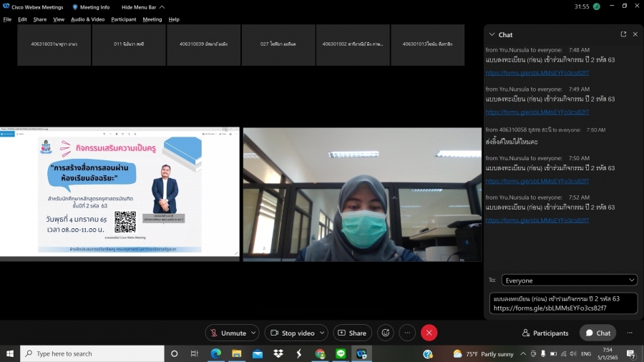Close the Chat panel with X
This screenshot has width=644, height=362.
(x=635, y=34)
